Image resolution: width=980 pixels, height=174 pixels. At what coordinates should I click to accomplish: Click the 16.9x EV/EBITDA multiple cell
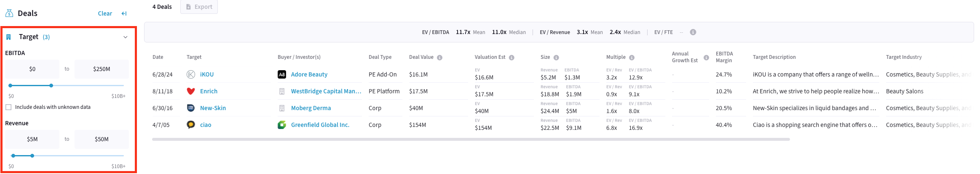[x=636, y=128]
